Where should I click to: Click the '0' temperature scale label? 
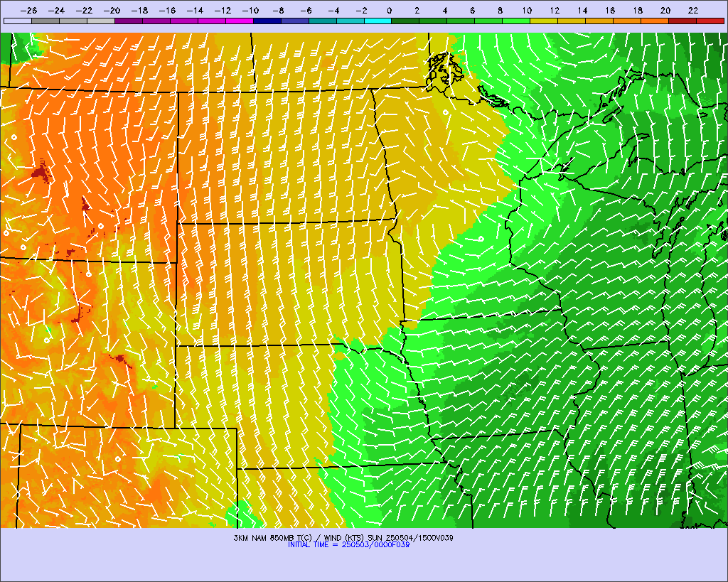click(x=389, y=11)
